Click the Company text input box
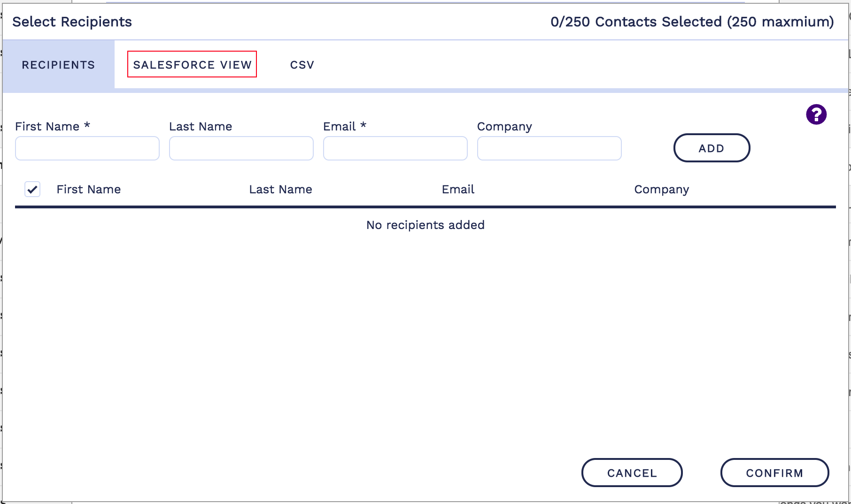Viewport: 851px width, 504px height. coord(549,148)
